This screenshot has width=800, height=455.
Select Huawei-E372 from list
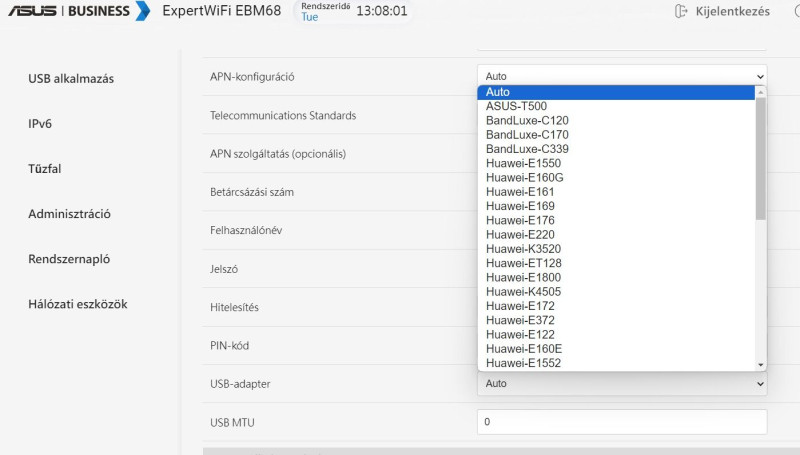tap(616, 320)
